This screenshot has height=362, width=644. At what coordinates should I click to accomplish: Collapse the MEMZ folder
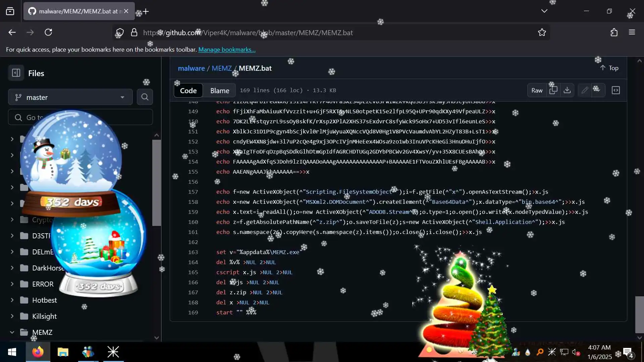pyautogui.click(x=12, y=332)
